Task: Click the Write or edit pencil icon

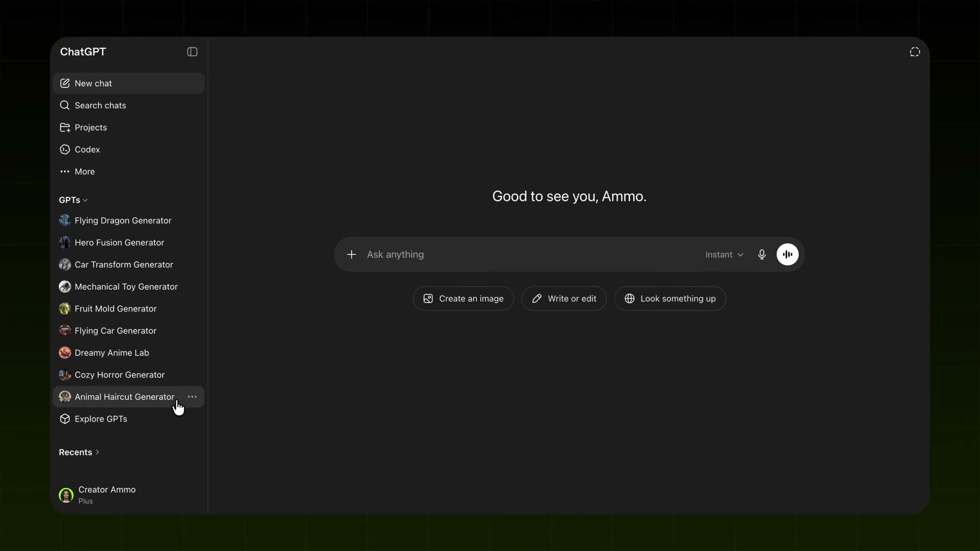Action: coord(537,298)
